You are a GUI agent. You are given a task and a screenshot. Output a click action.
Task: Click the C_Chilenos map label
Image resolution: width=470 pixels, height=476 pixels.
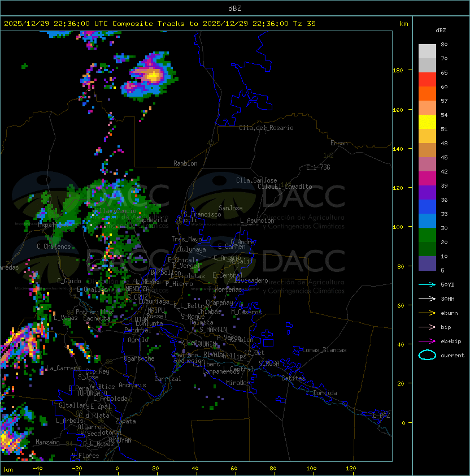[54, 246]
